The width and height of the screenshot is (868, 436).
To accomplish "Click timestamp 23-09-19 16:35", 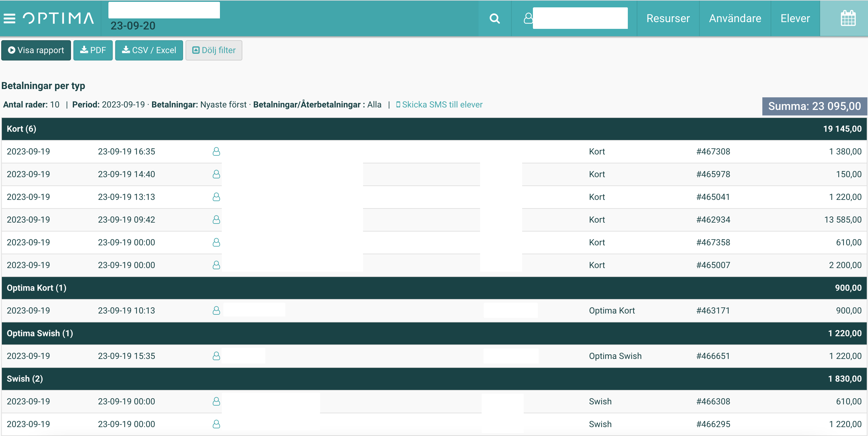I will click(126, 151).
